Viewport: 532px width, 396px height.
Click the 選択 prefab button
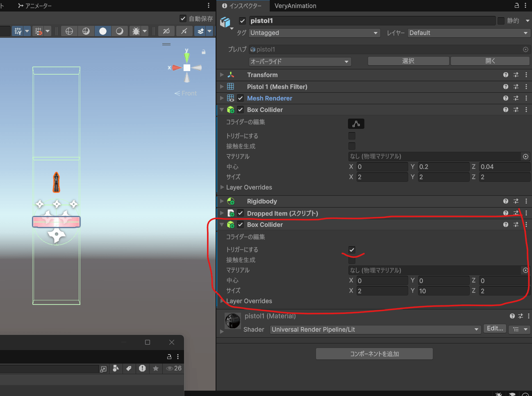point(408,61)
